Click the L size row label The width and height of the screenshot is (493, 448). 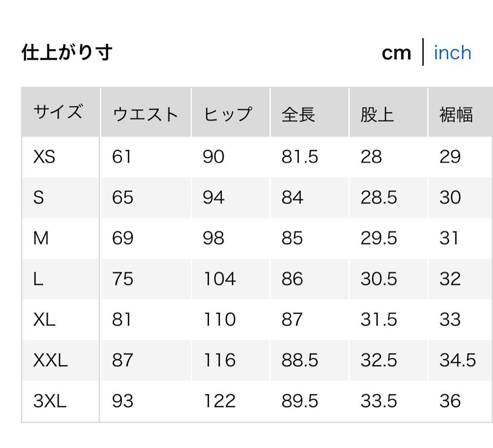click(x=38, y=279)
